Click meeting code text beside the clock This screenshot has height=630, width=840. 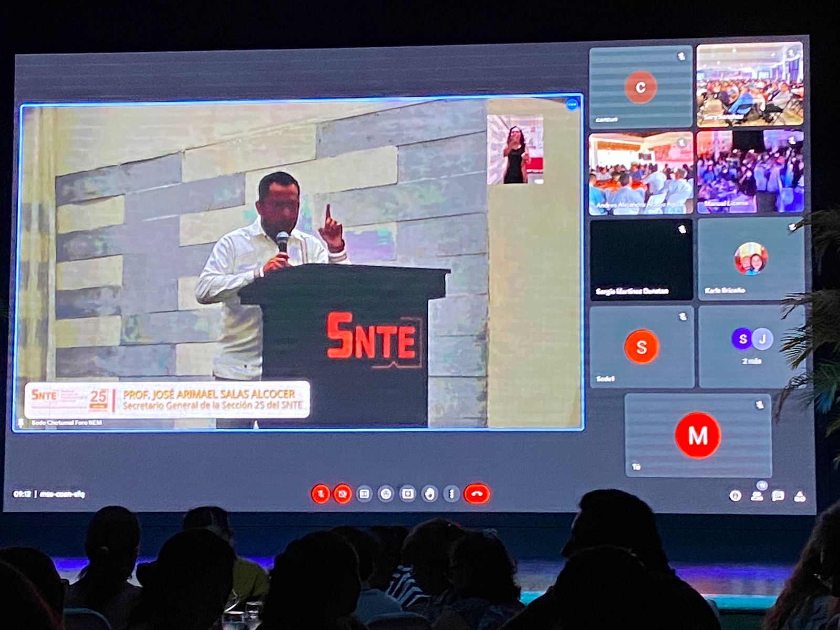point(62,494)
